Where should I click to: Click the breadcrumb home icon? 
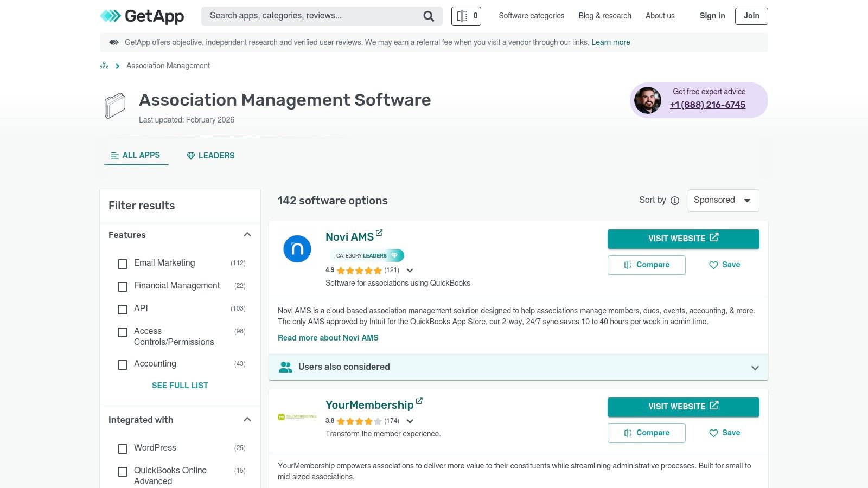click(x=104, y=65)
